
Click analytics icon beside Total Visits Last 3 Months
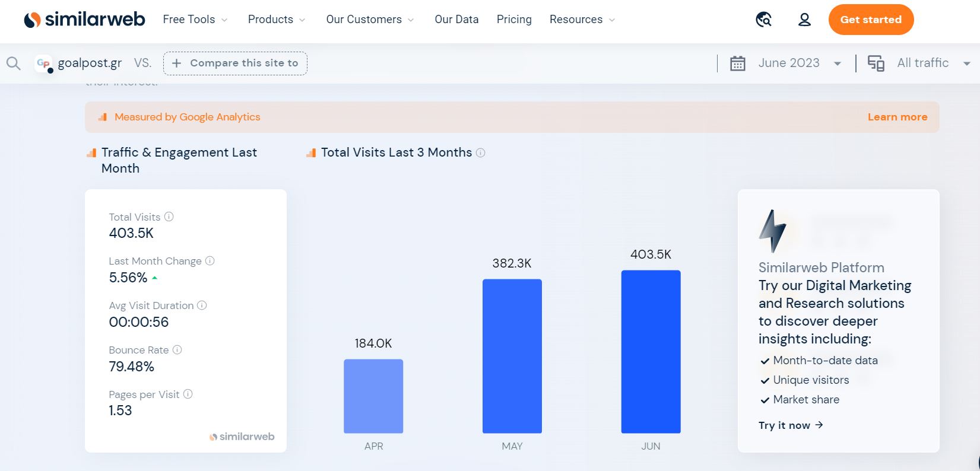point(311,152)
